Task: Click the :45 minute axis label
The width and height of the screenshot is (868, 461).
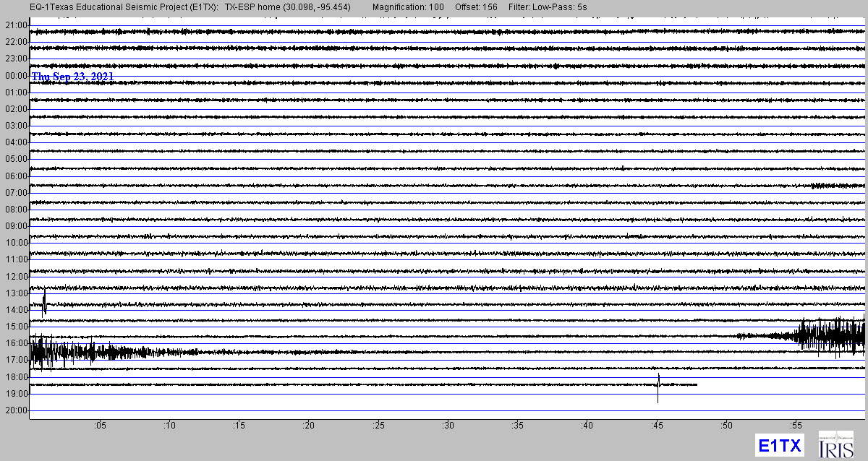Action: pyautogui.click(x=657, y=425)
